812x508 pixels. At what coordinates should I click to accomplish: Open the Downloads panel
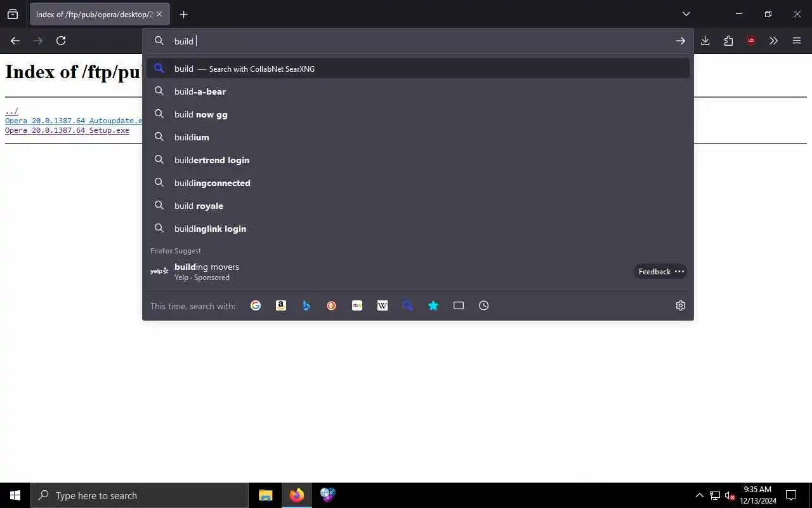(705, 41)
